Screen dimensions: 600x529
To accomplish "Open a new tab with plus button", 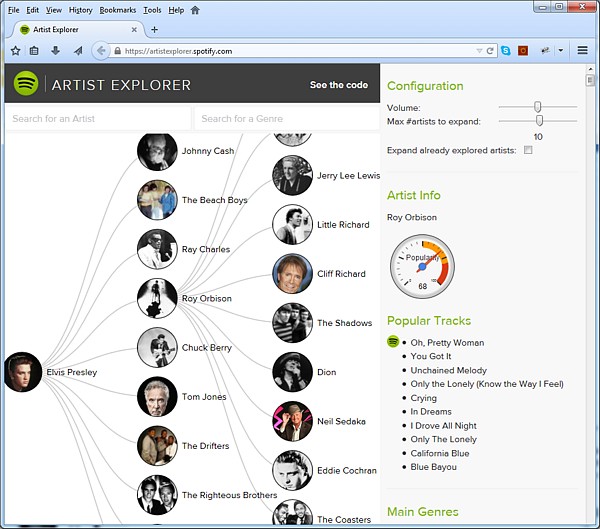I will (x=154, y=29).
